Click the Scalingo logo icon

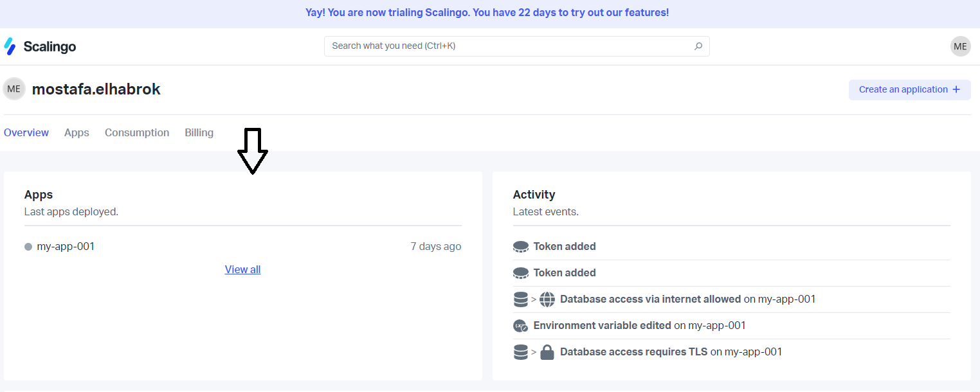pos(10,46)
